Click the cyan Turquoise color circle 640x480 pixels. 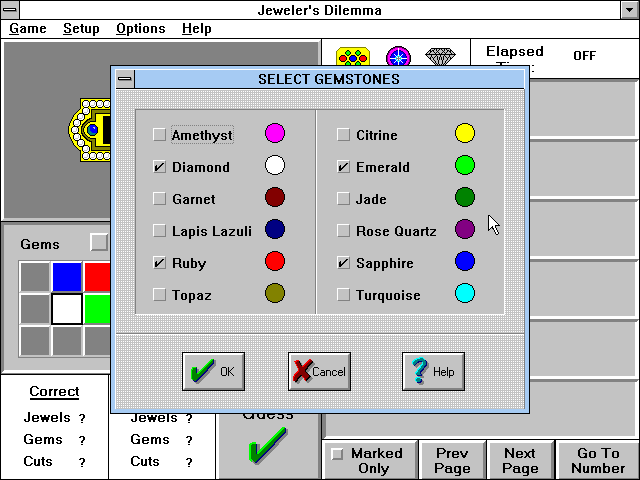465,293
